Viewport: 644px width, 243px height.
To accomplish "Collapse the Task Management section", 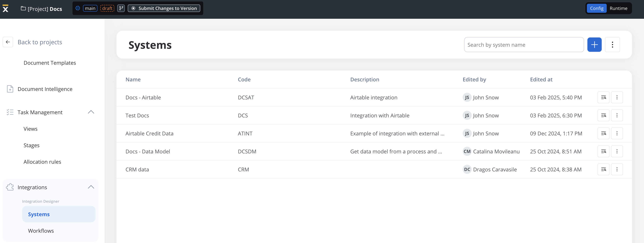I will pos(91,112).
